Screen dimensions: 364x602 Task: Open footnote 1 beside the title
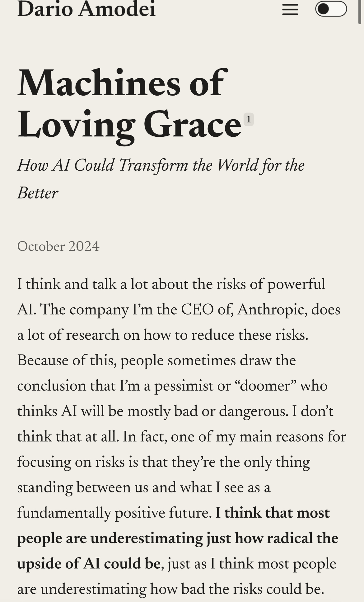tap(248, 119)
